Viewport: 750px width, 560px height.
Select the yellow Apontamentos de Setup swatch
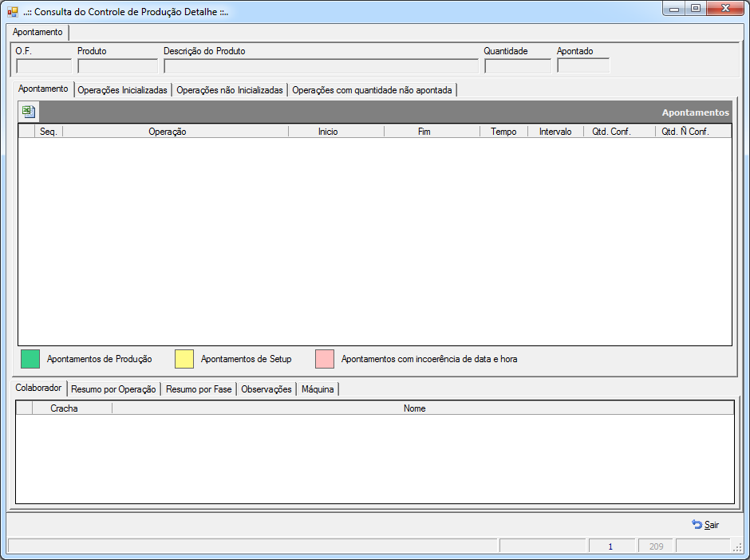point(184,359)
